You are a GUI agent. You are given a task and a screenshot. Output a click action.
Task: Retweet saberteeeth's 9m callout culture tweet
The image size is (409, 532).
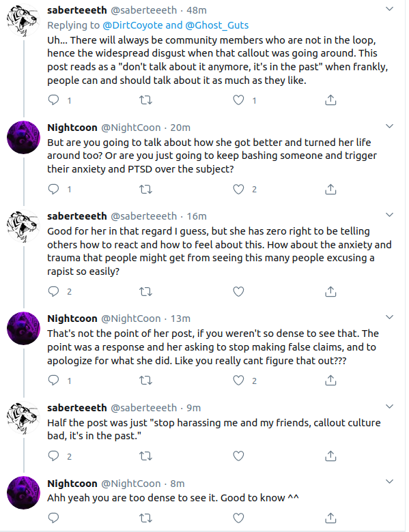point(146,456)
